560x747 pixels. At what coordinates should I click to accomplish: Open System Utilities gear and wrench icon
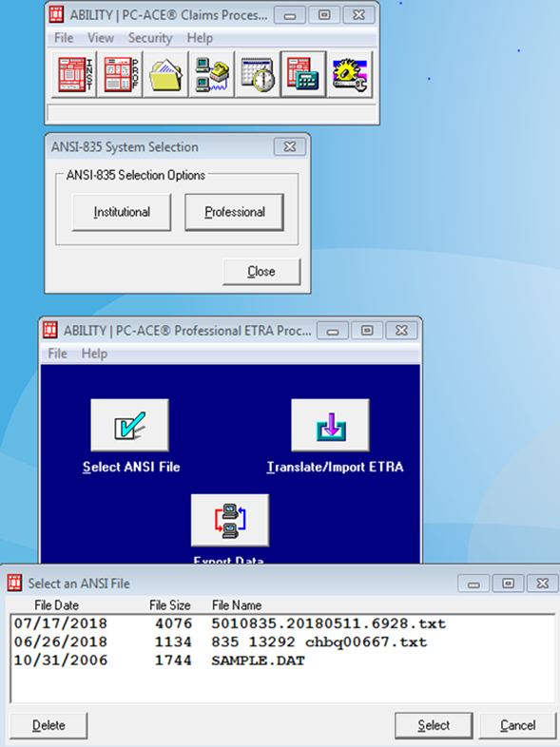pyautogui.click(x=349, y=74)
